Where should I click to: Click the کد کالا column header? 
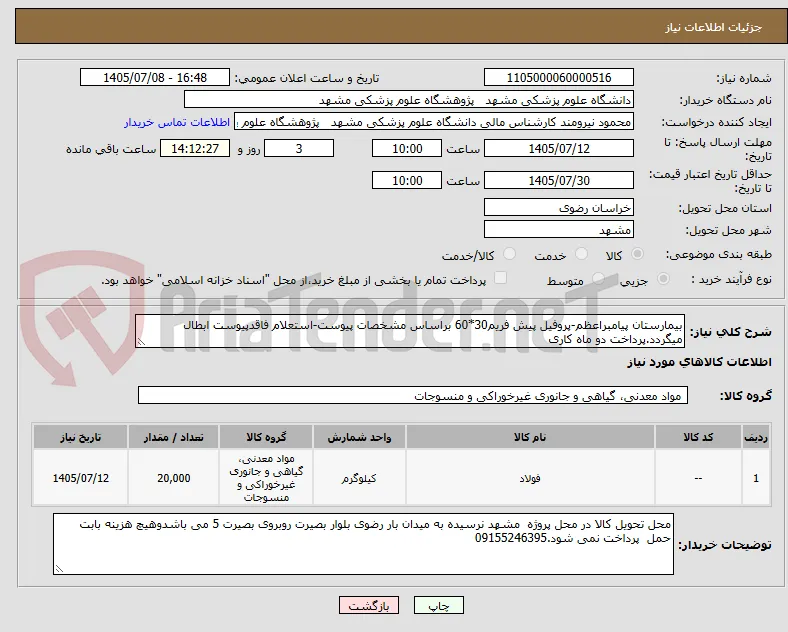click(698, 437)
